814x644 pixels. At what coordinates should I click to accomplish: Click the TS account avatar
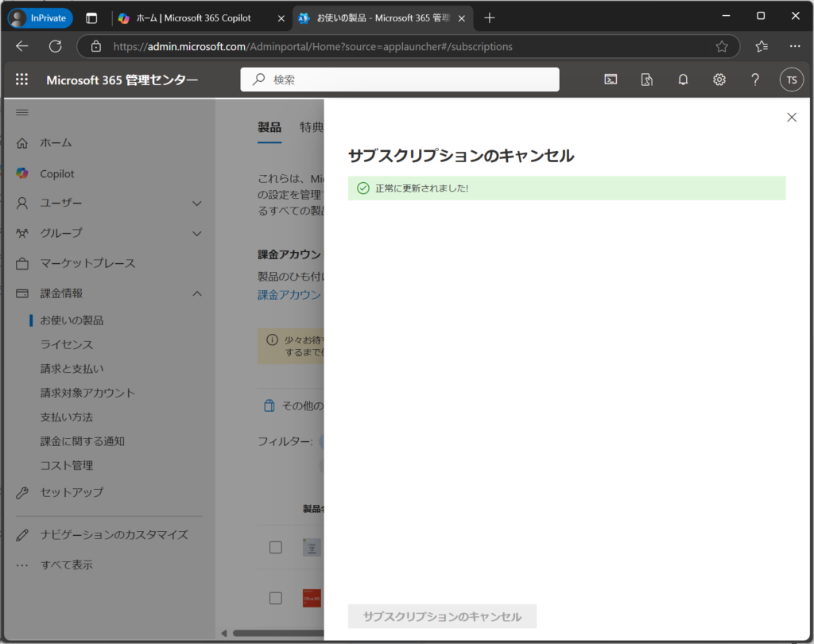pyautogui.click(x=791, y=80)
